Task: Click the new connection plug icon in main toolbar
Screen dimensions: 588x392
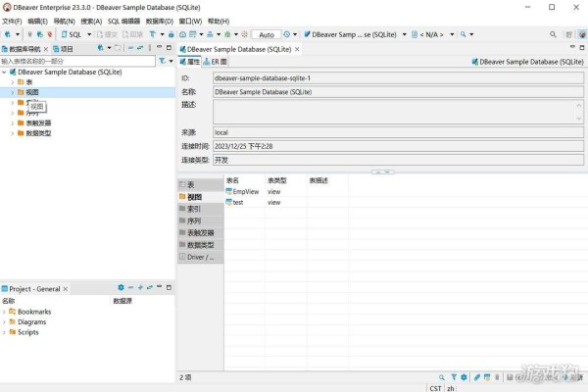Action: tap(8, 34)
